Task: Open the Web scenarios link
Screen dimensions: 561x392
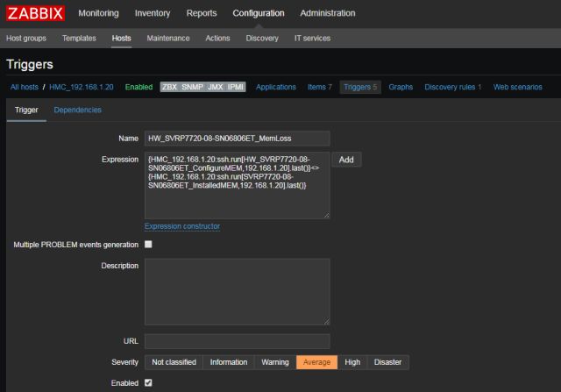Action: pyautogui.click(x=518, y=87)
